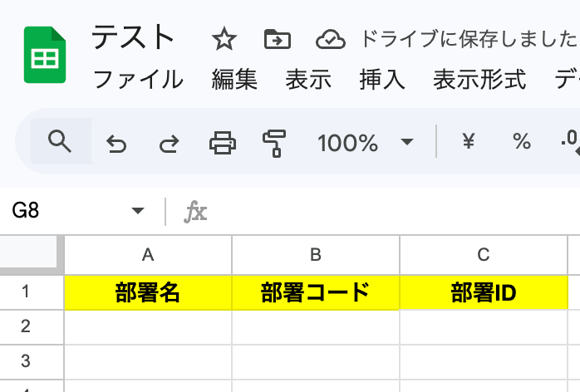This screenshot has width=580, height=392.
Task: Open the 編集 menu
Action: click(234, 80)
